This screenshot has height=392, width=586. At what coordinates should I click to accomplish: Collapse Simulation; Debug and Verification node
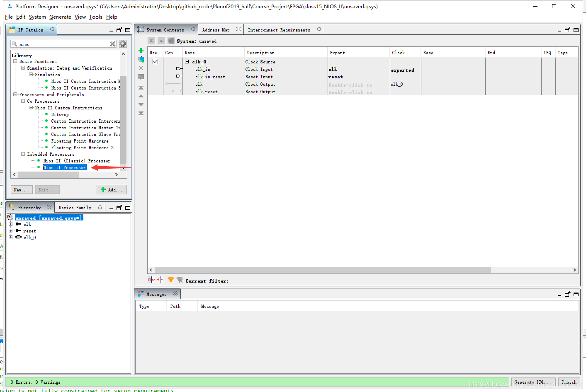point(23,68)
